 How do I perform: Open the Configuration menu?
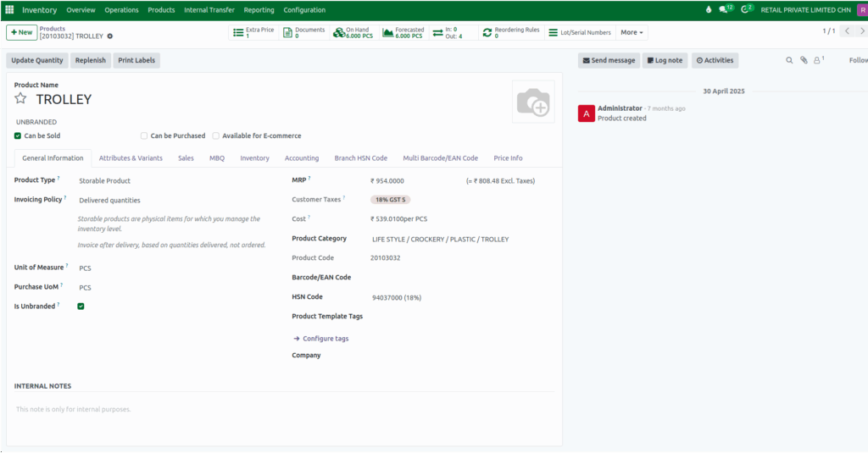click(304, 10)
